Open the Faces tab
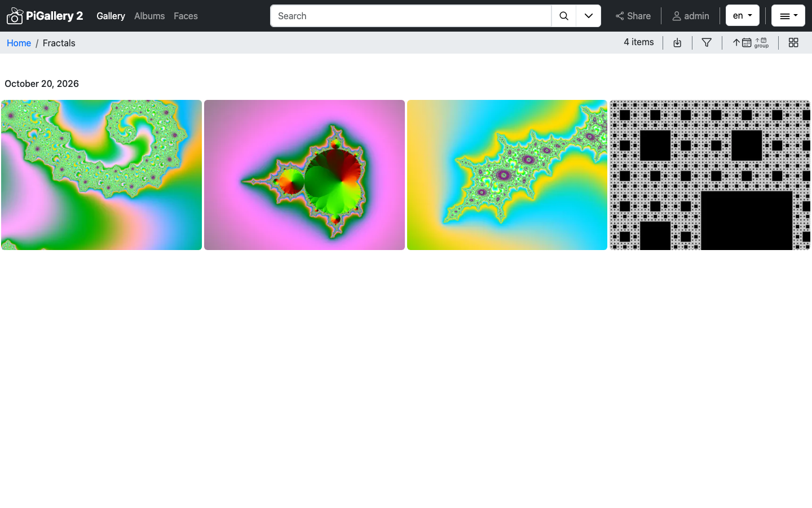Viewport: 812px width, 508px height. 186,16
